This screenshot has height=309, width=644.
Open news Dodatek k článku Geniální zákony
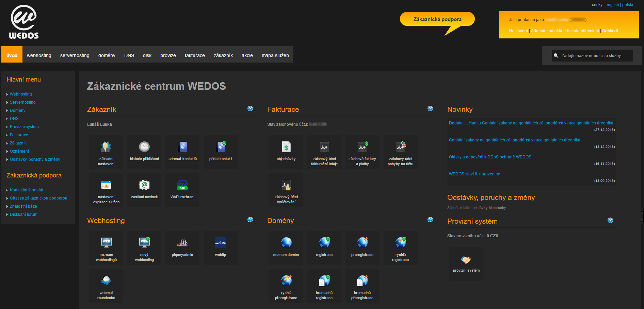click(x=531, y=123)
